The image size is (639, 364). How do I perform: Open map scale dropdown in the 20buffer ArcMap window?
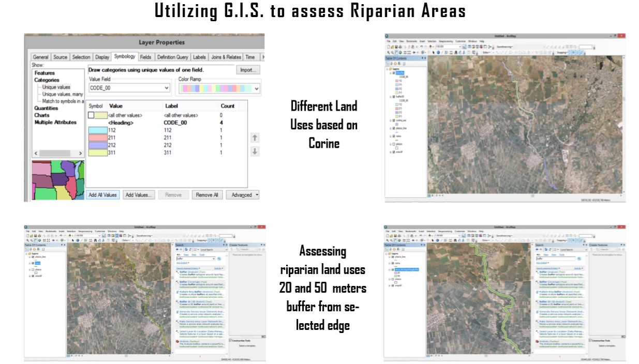[459, 47]
